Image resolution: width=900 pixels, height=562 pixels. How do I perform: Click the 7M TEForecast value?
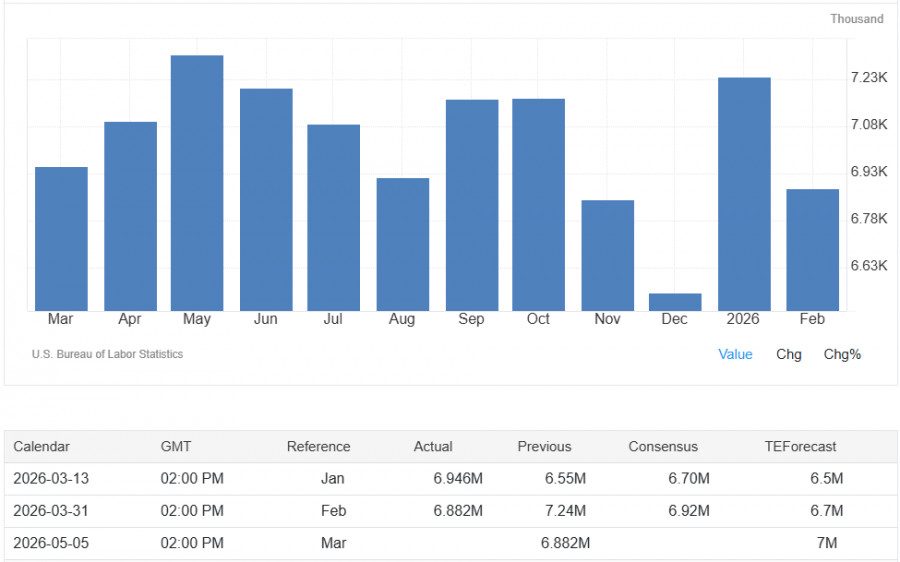click(827, 543)
